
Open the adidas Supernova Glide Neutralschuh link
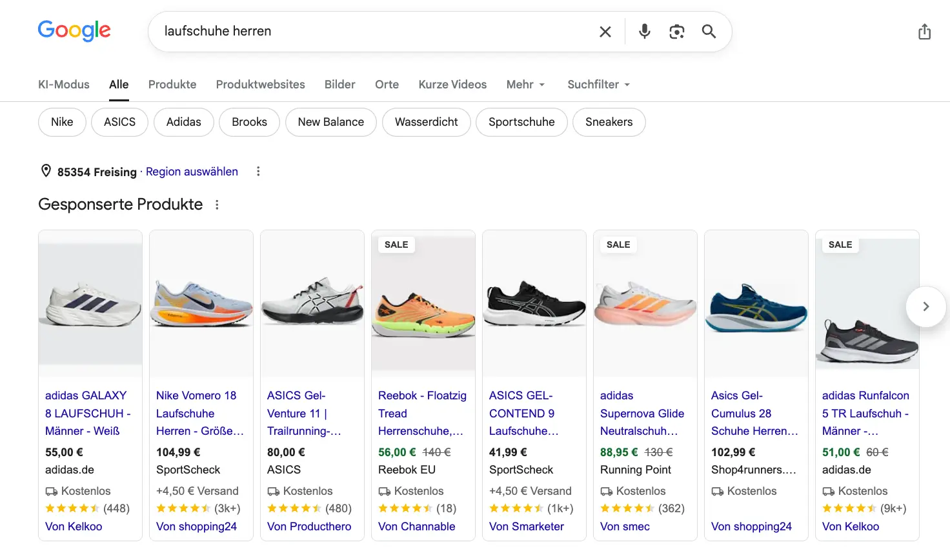click(x=642, y=413)
